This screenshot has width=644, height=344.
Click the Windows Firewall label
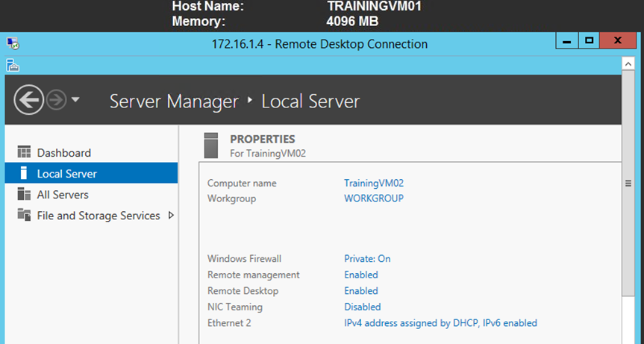coord(244,259)
